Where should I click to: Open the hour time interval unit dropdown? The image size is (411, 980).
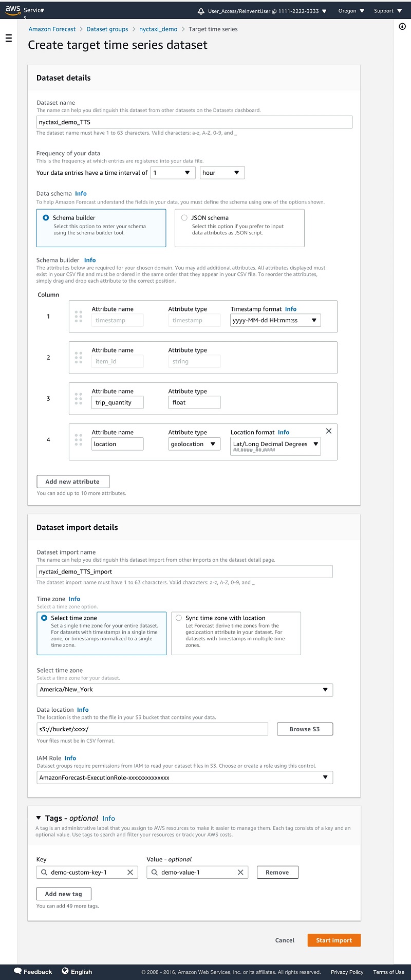point(222,173)
